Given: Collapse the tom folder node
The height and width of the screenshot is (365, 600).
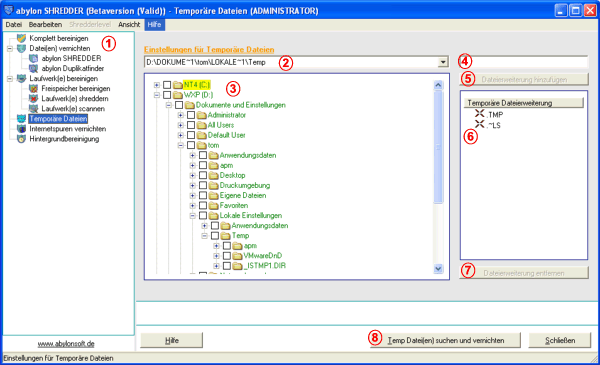Looking at the screenshot, I should click(x=181, y=145).
